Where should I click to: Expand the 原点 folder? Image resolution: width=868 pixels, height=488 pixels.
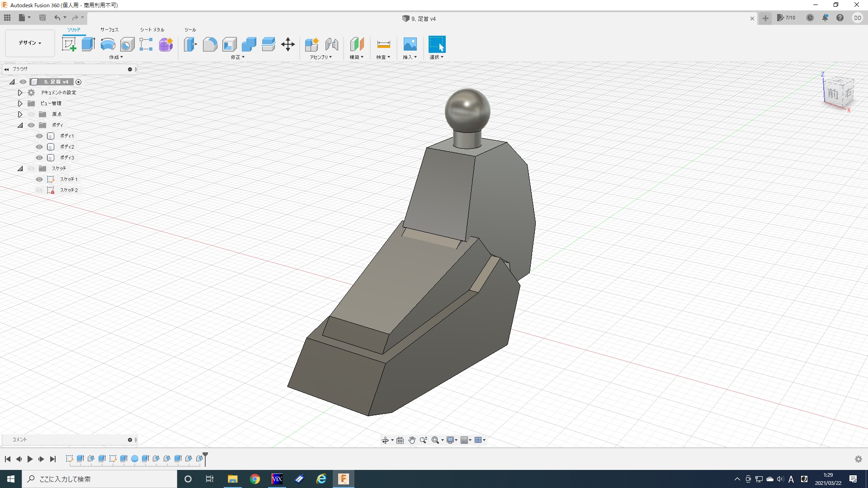[20, 114]
